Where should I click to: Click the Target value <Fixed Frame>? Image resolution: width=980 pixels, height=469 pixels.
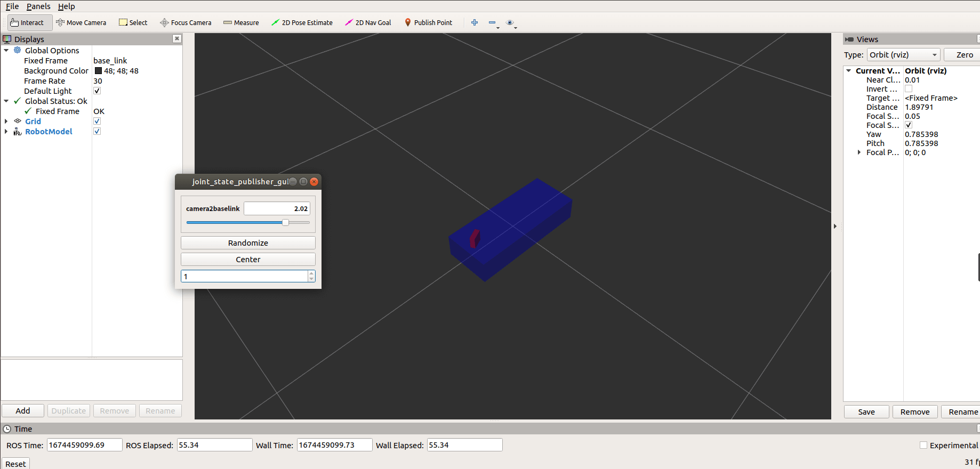931,98
